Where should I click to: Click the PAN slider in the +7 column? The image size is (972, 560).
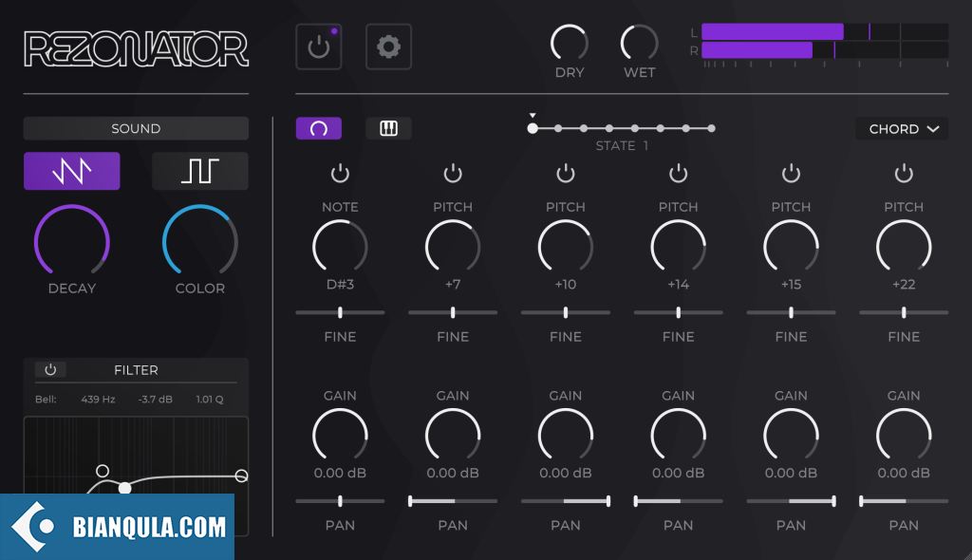coord(453,501)
